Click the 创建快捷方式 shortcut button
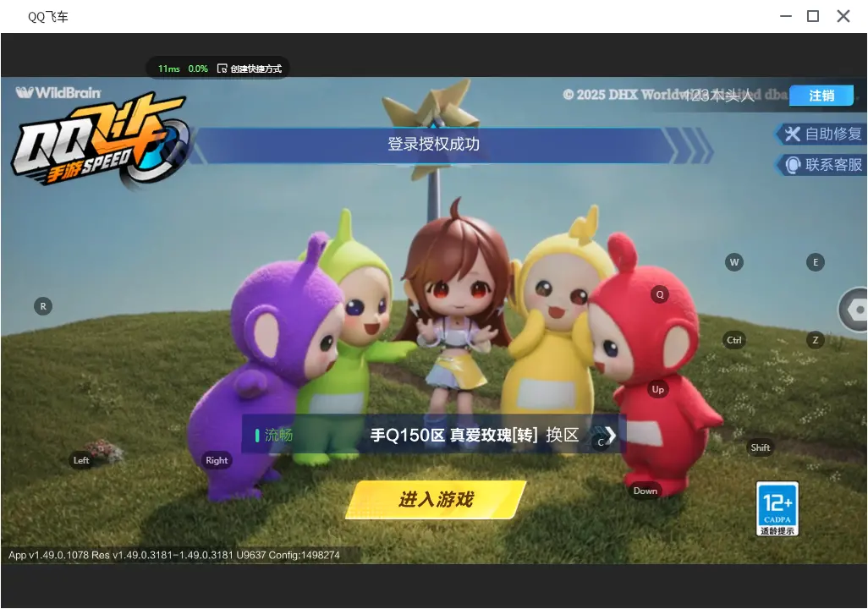Viewport: 868px width, 609px height. pos(250,69)
